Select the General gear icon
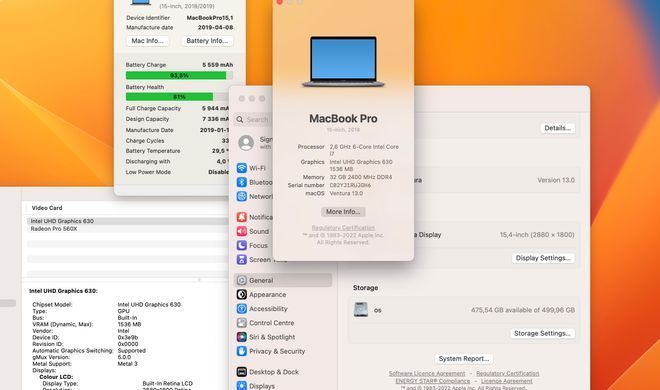 click(x=242, y=280)
